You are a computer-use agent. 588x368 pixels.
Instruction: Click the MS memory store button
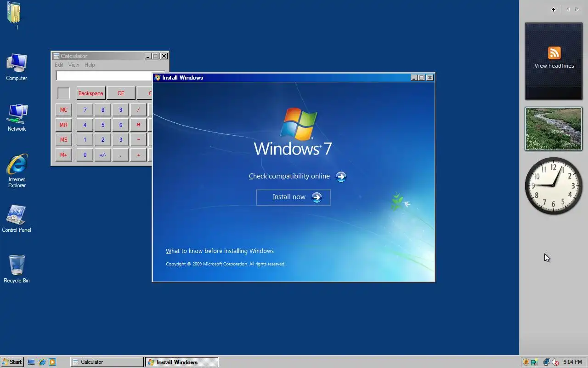[63, 140]
